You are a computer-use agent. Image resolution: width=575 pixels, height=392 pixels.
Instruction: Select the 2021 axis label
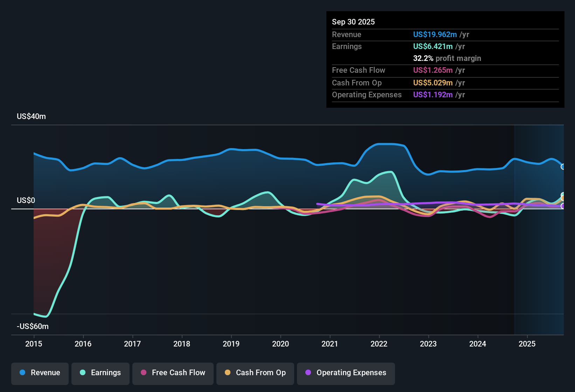(330, 344)
